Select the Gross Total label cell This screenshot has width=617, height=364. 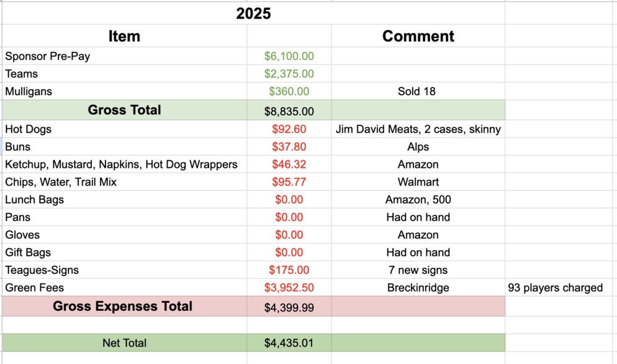[x=124, y=110]
